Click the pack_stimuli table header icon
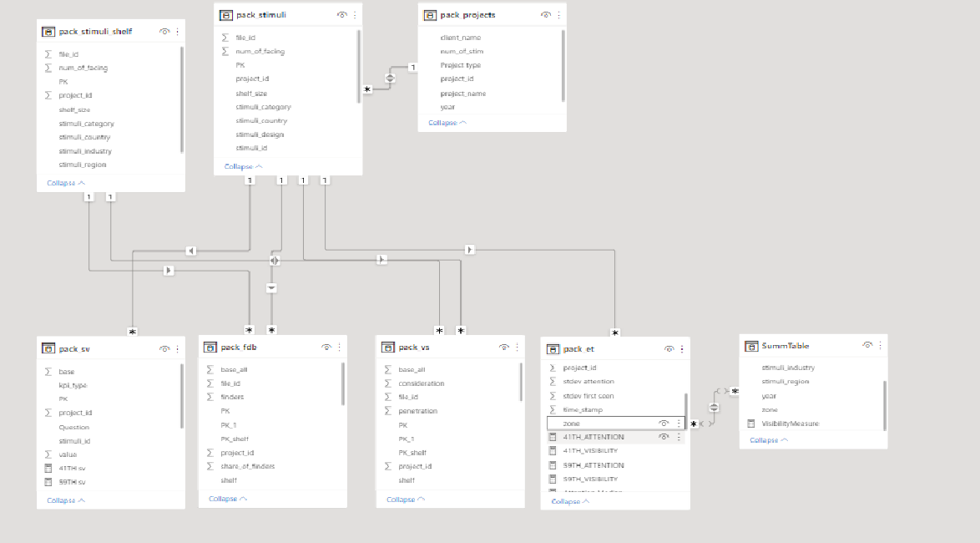This screenshot has height=543, width=980. coord(225,15)
